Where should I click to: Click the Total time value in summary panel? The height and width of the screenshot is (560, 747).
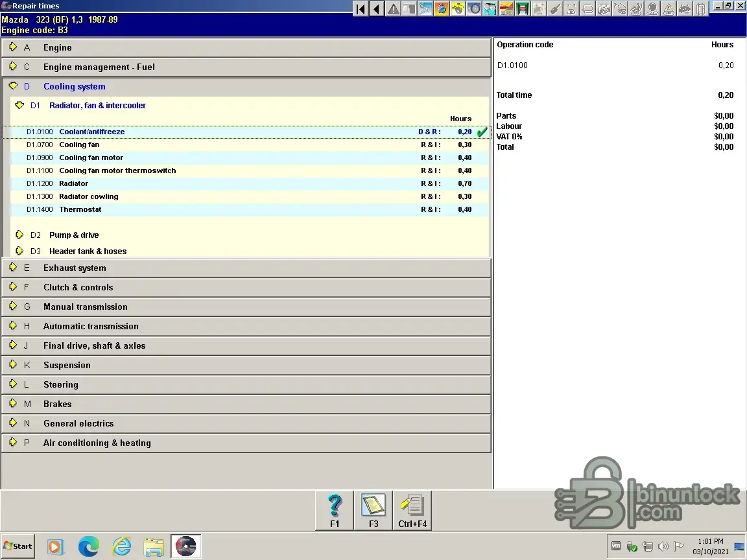coord(726,95)
